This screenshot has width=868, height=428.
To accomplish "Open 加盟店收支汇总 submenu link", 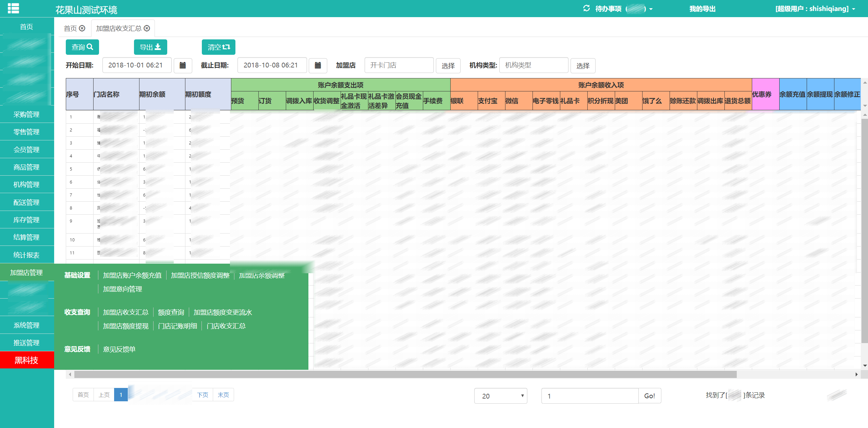I will coord(125,312).
